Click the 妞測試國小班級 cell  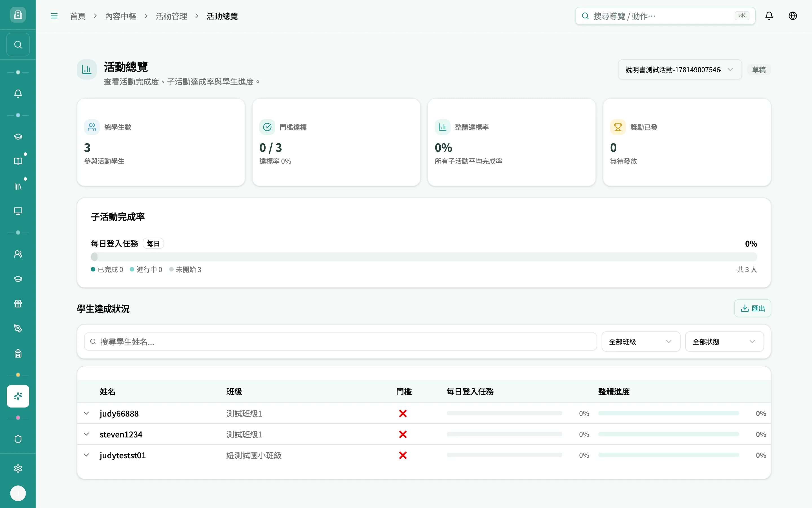[254, 455]
